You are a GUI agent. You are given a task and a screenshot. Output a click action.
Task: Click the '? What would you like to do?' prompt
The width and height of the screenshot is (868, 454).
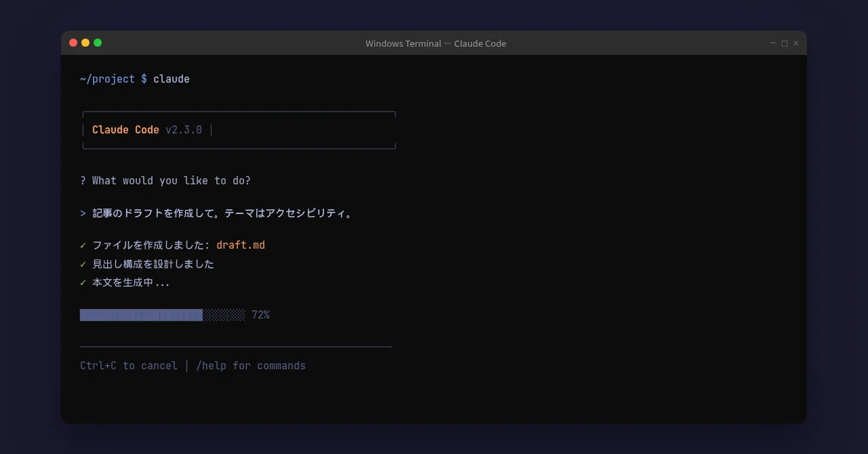click(x=166, y=181)
